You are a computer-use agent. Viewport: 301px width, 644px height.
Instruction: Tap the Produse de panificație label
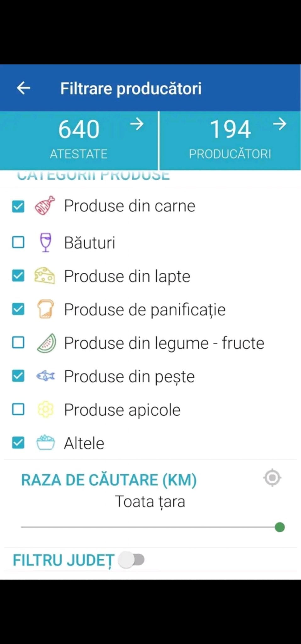[145, 310]
